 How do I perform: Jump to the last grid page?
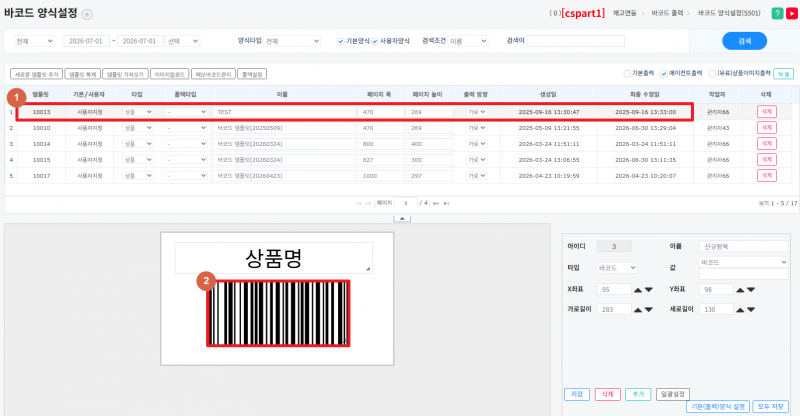[446, 203]
